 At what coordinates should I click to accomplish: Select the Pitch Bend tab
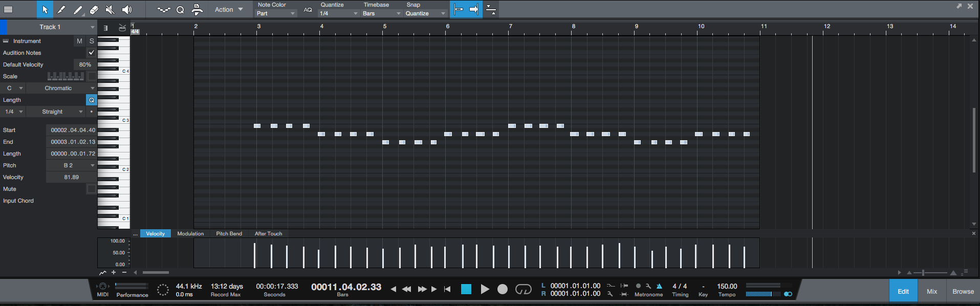pos(229,233)
